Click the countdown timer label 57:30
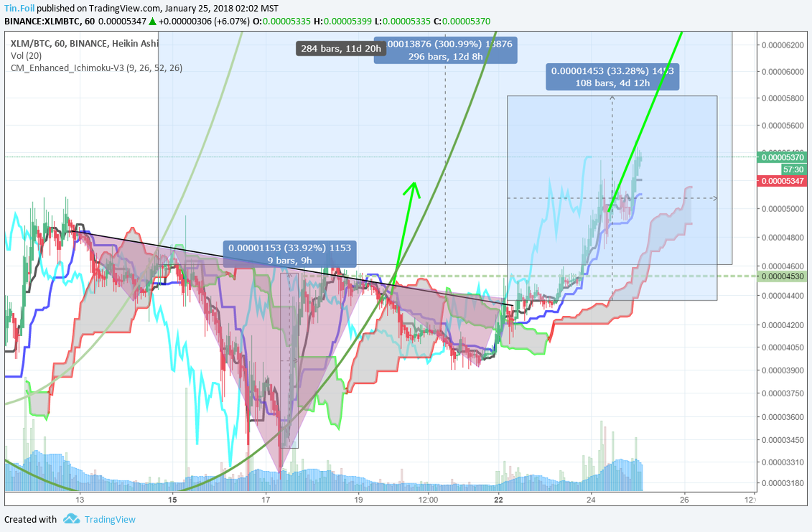This screenshot has height=532, width=812. tap(793, 169)
